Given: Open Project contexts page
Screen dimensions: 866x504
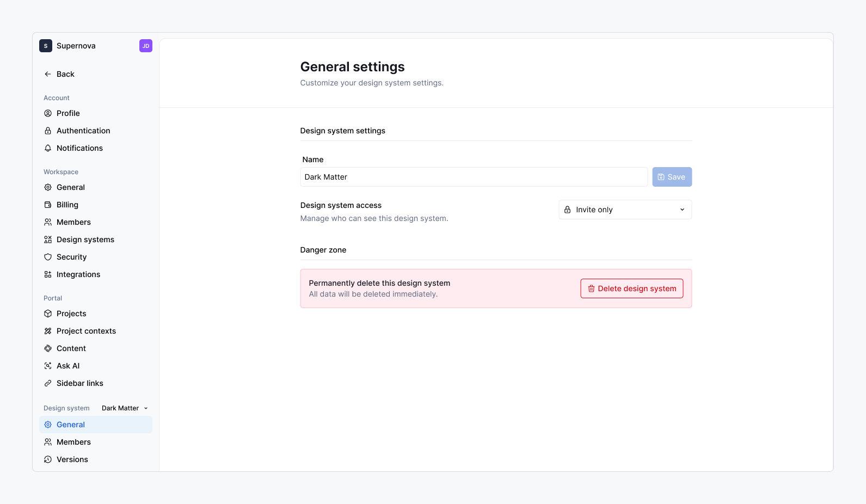Looking at the screenshot, I should (96, 331).
